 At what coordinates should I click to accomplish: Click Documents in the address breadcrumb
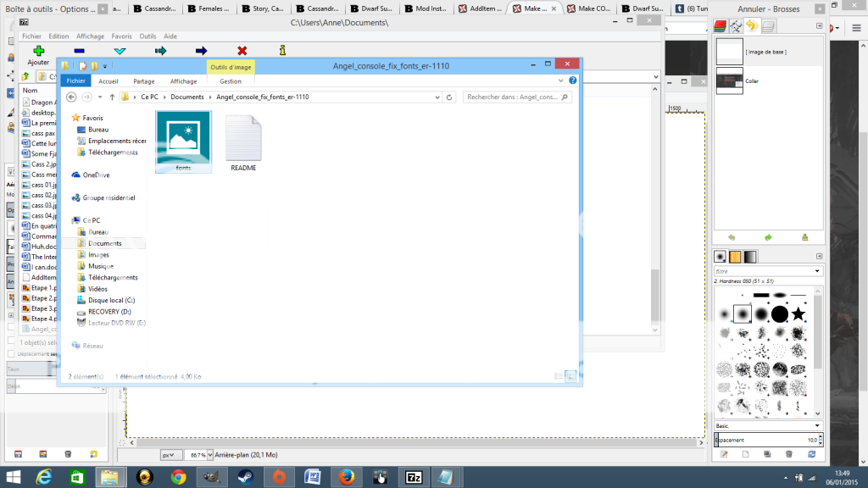(x=187, y=97)
